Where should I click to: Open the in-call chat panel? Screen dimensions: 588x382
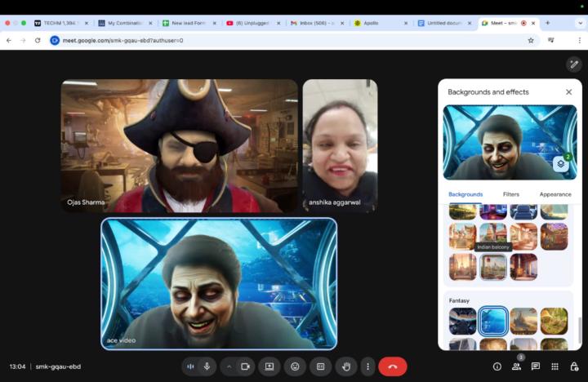tap(536, 366)
